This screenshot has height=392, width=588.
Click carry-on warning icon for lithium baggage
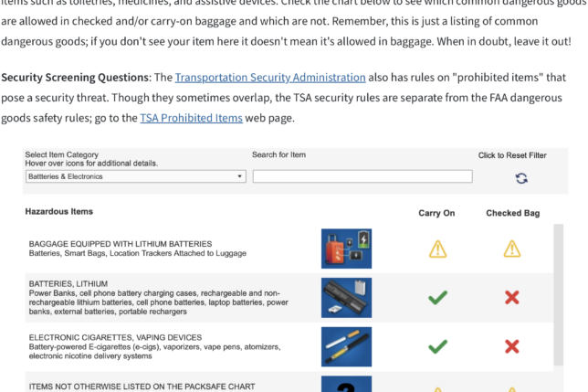pos(438,249)
